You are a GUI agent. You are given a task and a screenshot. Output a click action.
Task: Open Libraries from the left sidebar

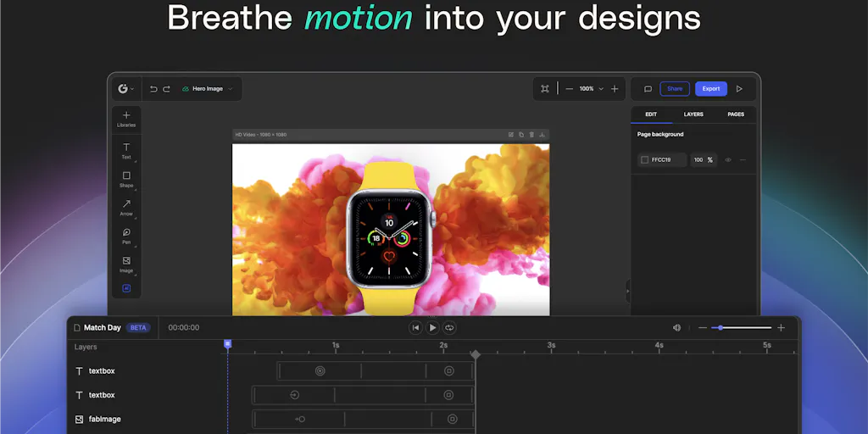tap(126, 119)
